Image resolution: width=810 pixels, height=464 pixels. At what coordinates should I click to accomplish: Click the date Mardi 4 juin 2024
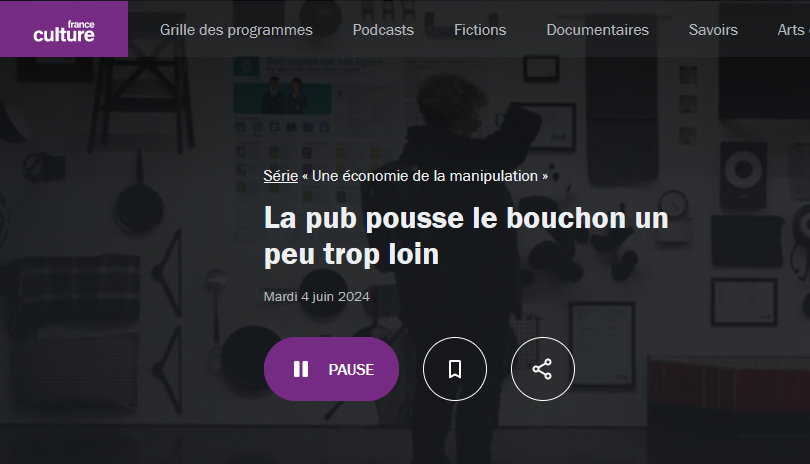(317, 296)
